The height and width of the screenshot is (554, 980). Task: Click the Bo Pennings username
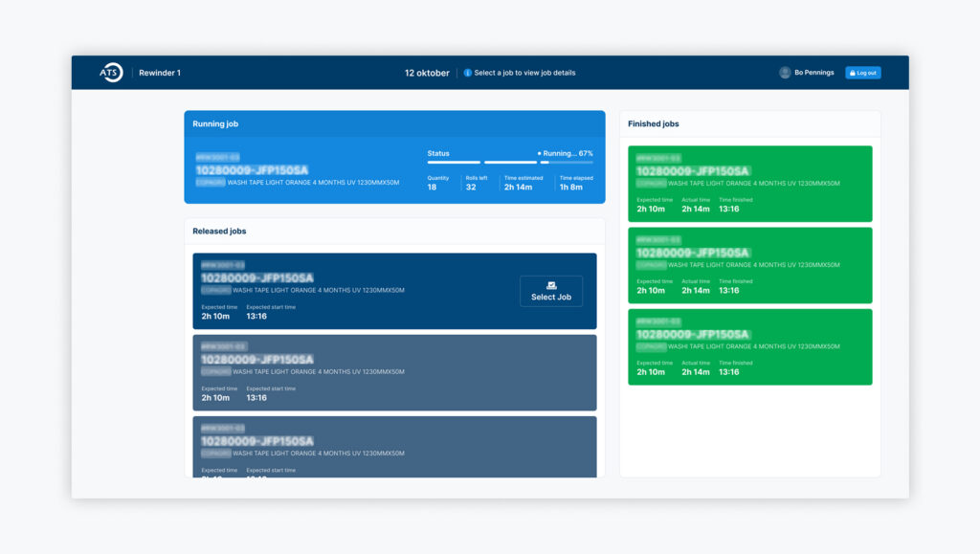pos(813,73)
